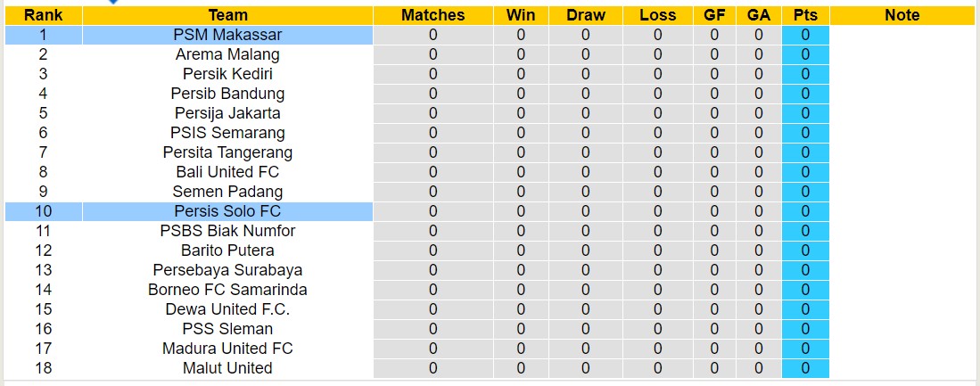Image resolution: width=980 pixels, height=386 pixels.
Task: Select Persik Kediri in the standings
Action: coord(227,74)
